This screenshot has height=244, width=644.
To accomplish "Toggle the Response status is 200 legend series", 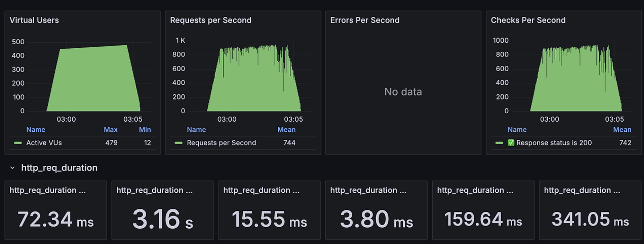I will coord(554,143).
